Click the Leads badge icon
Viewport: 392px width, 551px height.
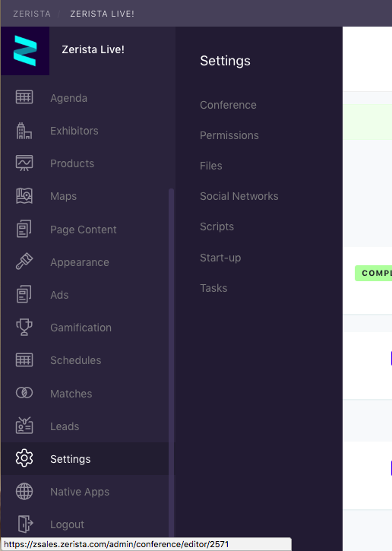(x=24, y=425)
